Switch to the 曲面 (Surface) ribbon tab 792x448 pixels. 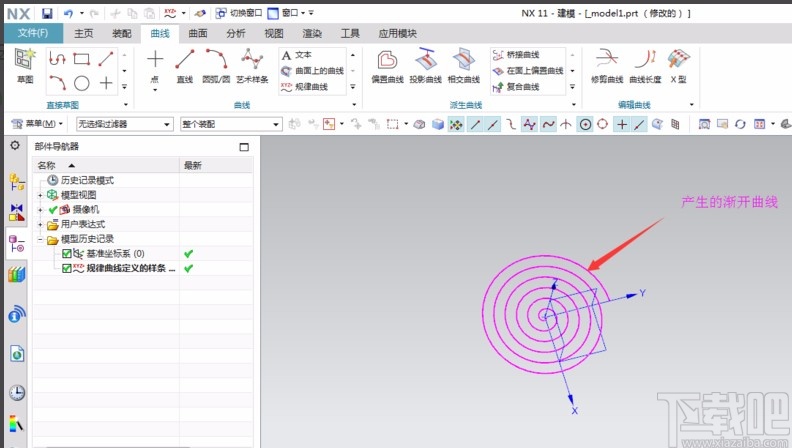point(198,33)
